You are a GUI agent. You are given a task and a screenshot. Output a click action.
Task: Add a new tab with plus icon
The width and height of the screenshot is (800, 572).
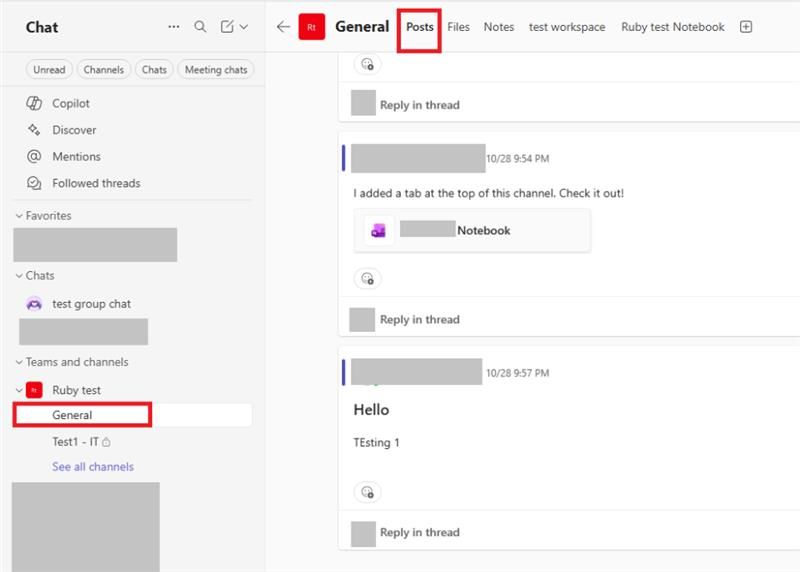tap(746, 27)
